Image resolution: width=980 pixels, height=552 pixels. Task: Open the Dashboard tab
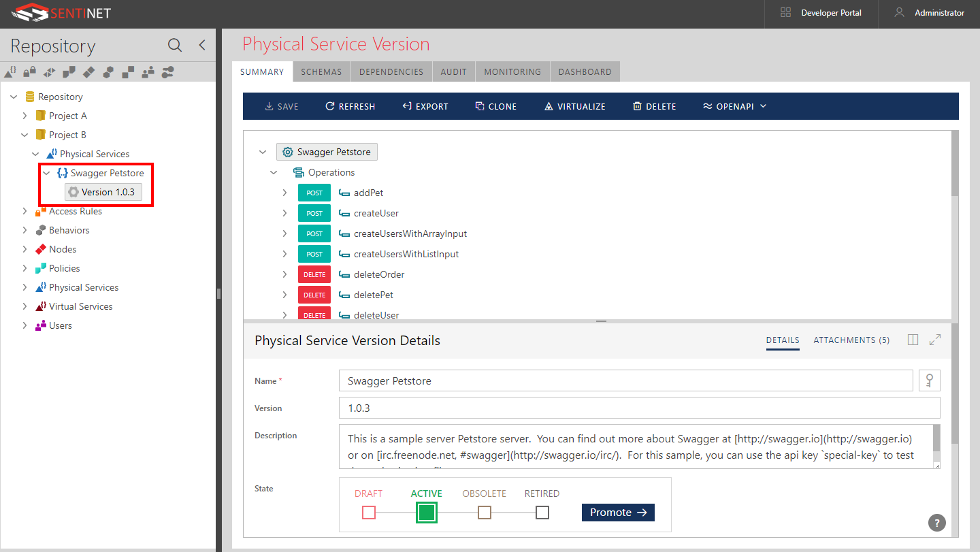585,71
